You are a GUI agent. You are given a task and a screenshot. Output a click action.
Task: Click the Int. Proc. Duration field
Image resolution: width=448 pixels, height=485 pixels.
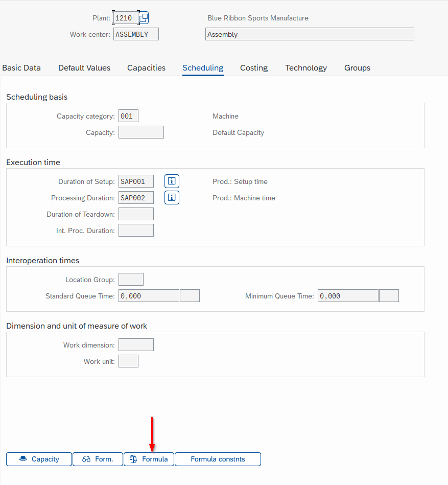point(136,230)
